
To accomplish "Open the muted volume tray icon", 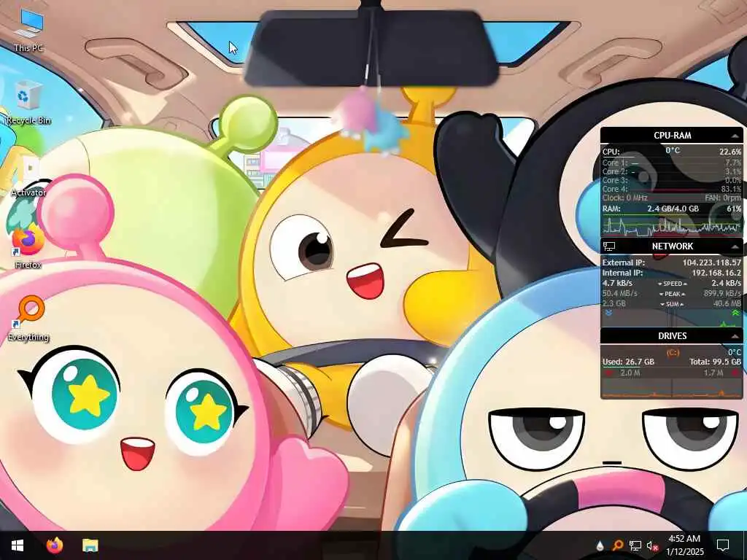I will pos(653,545).
